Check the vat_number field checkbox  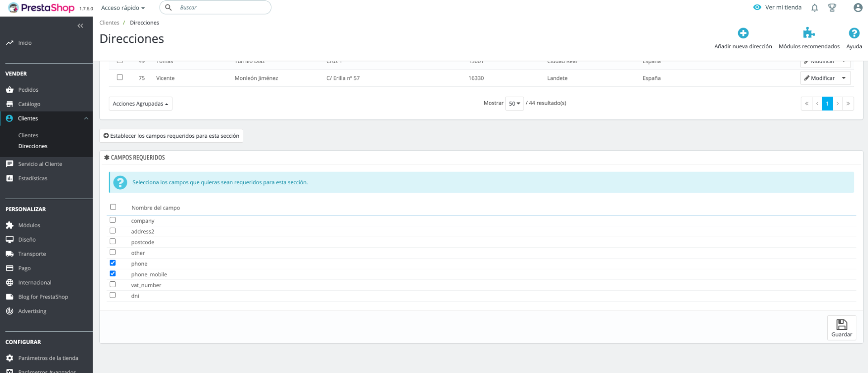point(113,284)
